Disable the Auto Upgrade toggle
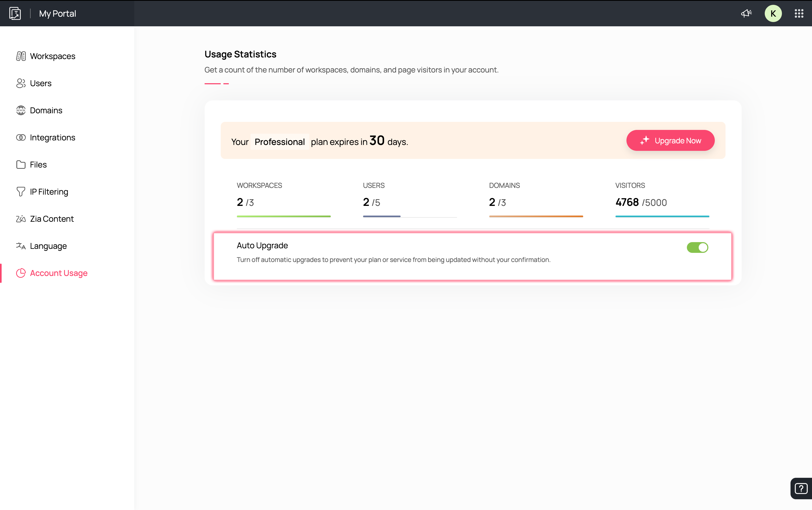812x510 pixels. pyautogui.click(x=697, y=247)
